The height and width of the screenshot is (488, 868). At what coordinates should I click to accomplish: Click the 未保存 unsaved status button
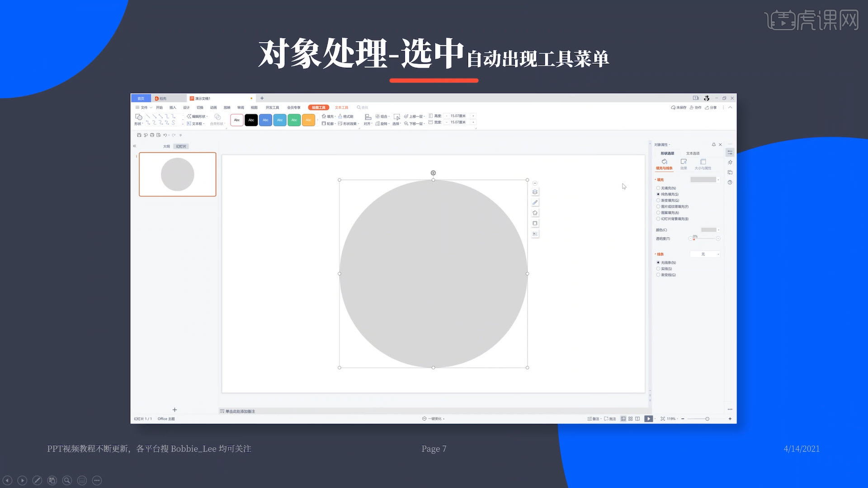point(679,108)
